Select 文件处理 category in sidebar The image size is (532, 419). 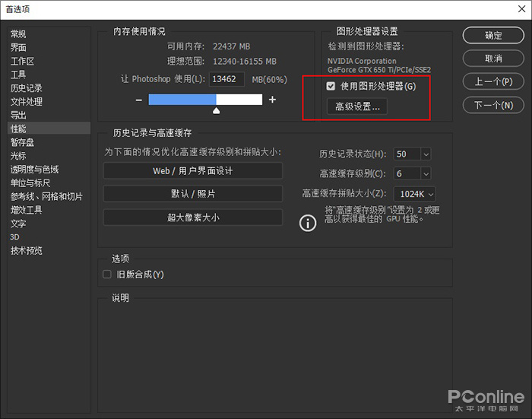[x=27, y=102]
